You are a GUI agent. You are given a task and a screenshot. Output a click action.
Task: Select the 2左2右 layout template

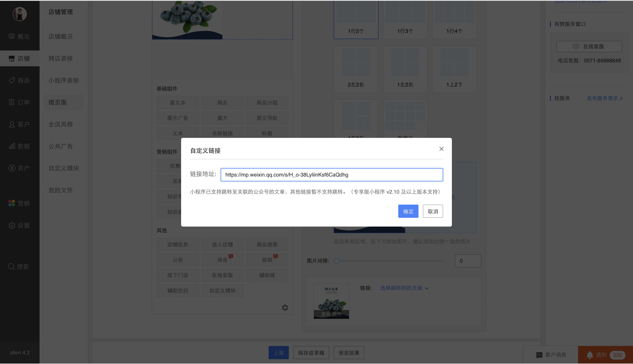(356, 69)
